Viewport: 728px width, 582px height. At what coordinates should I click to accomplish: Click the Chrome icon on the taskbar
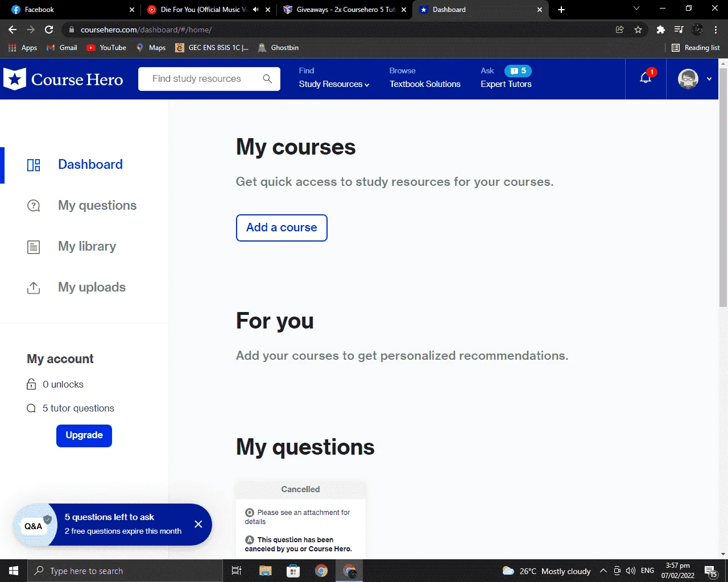pos(321,571)
